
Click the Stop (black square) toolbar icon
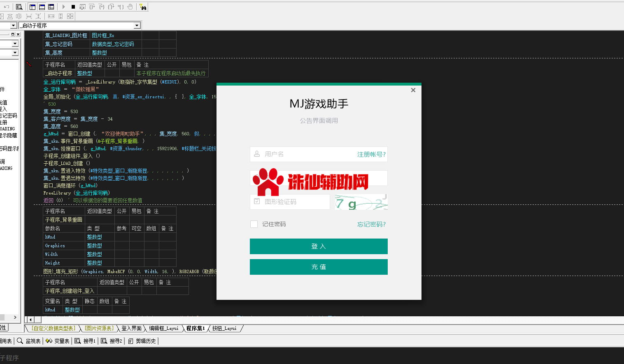pyautogui.click(x=73, y=7)
